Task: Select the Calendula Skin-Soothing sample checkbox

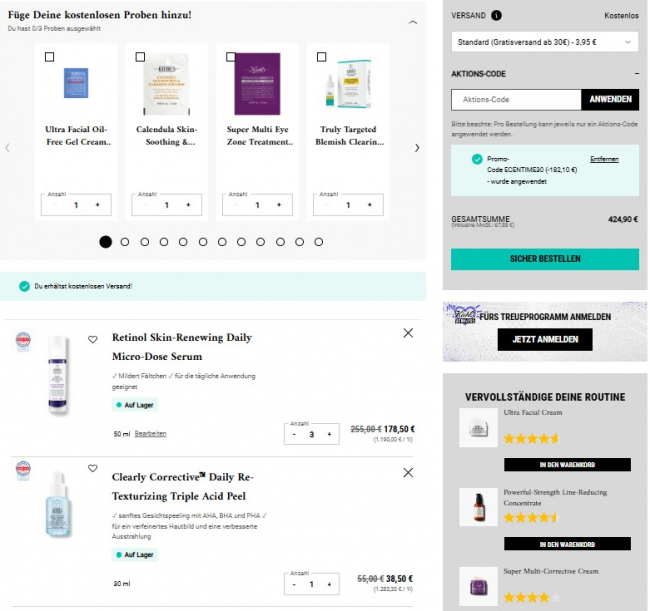Action: [139, 57]
